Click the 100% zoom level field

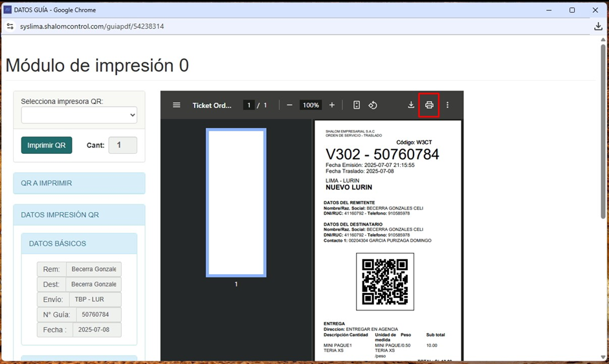click(311, 105)
